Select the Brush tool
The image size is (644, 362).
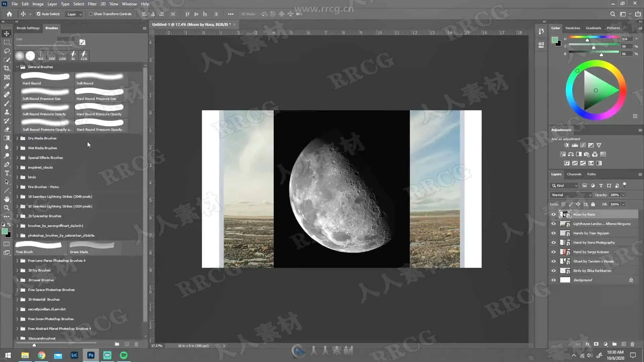click(7, 103)
